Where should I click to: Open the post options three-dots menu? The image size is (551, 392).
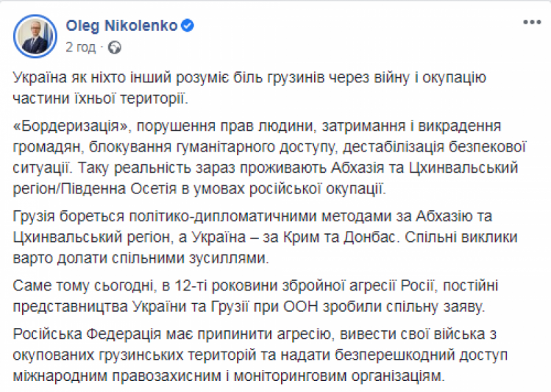click(x=532, y=23)
